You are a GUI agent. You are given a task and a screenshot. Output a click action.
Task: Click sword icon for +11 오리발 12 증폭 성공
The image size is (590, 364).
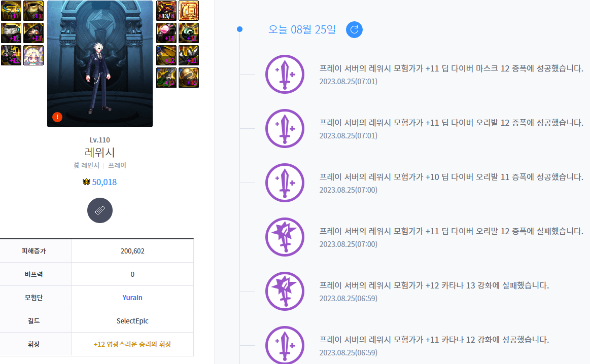click(285, 129)
